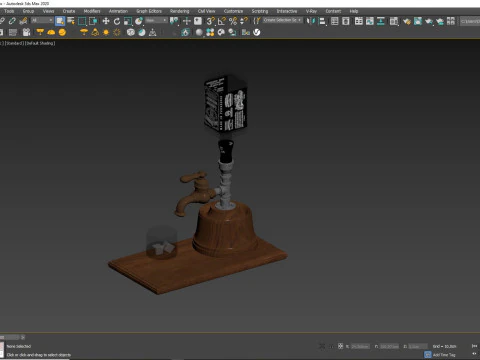The height and width of the screenshot is (360, 480).
Task: Click the Render Production teapot icon
Action: tap(429, 21)
